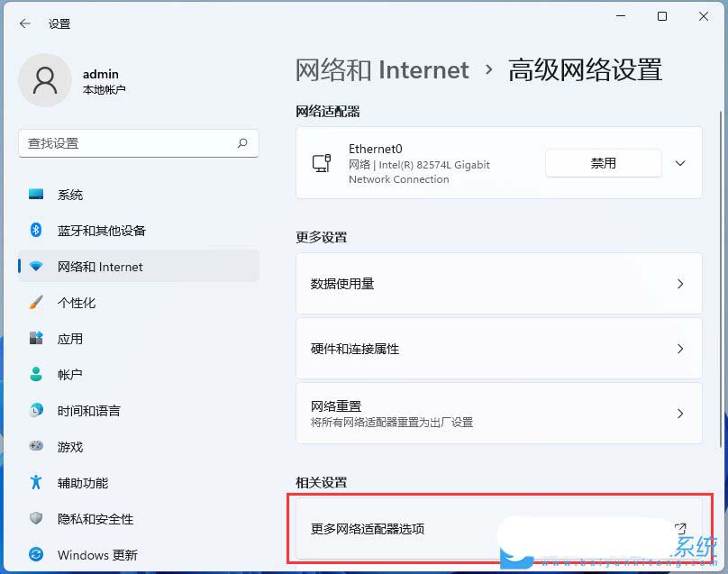728x574 pixels.
Task: Click the Bluetooth icon beside 蓝牙和其他设备
Action: 36,231
